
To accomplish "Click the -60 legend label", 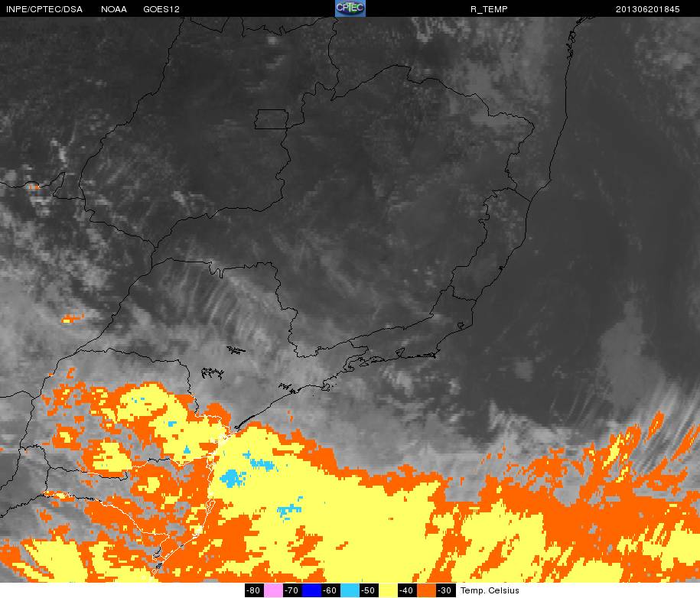I will point(330,590).
